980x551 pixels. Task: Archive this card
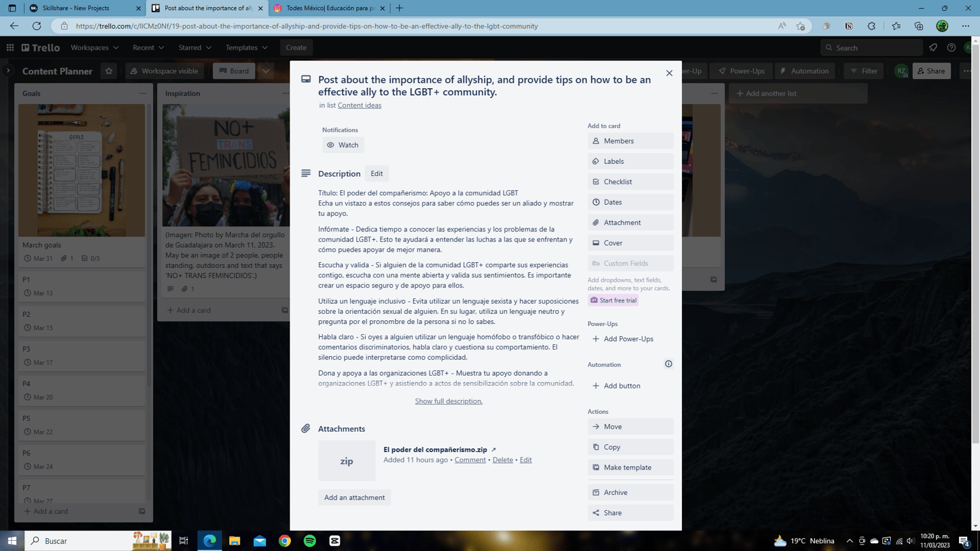point(630,492)
